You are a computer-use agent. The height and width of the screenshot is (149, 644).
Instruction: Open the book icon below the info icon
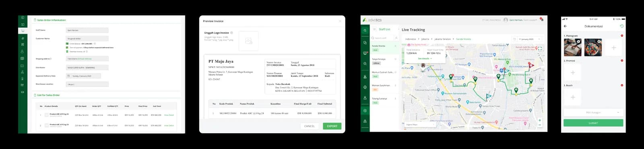coord(23,25)
